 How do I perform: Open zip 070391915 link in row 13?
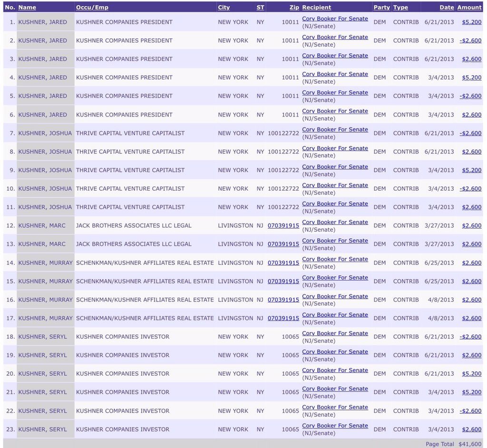tap(283, 244)
